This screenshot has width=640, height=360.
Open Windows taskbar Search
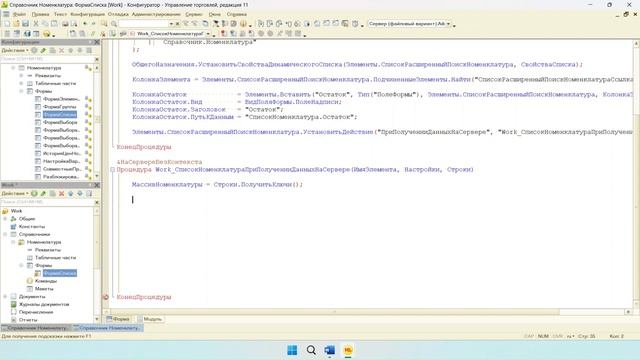311,350
